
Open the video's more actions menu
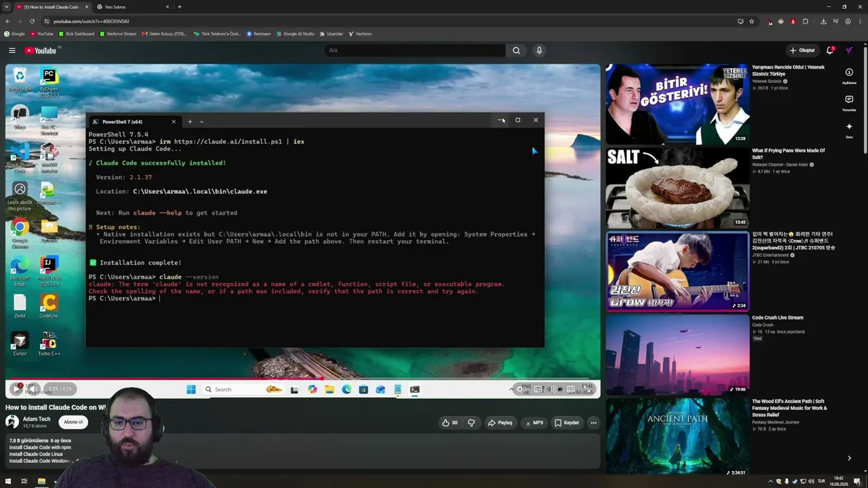click(x=593, y=422)
